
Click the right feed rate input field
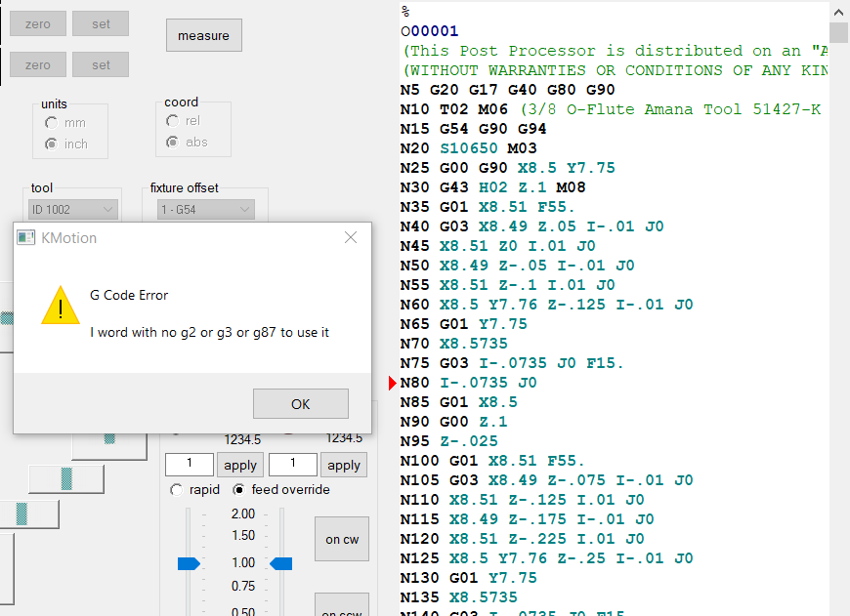[292, 465]
